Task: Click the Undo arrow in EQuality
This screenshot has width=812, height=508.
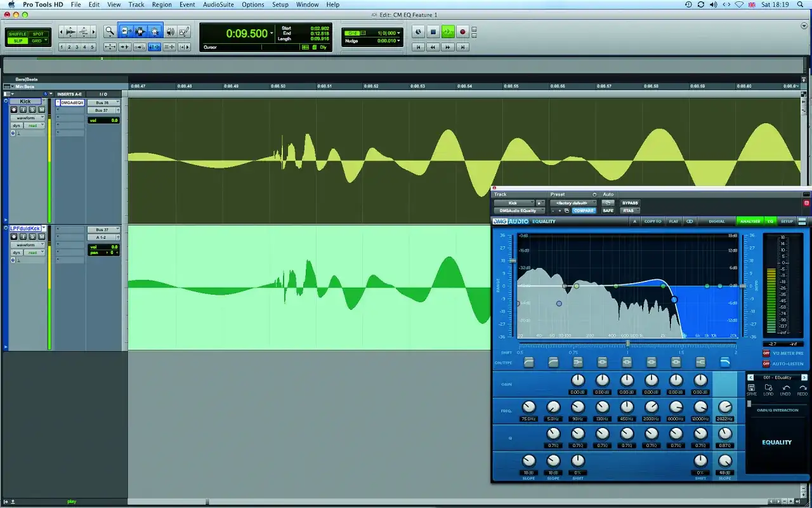Action: point(786,389)
